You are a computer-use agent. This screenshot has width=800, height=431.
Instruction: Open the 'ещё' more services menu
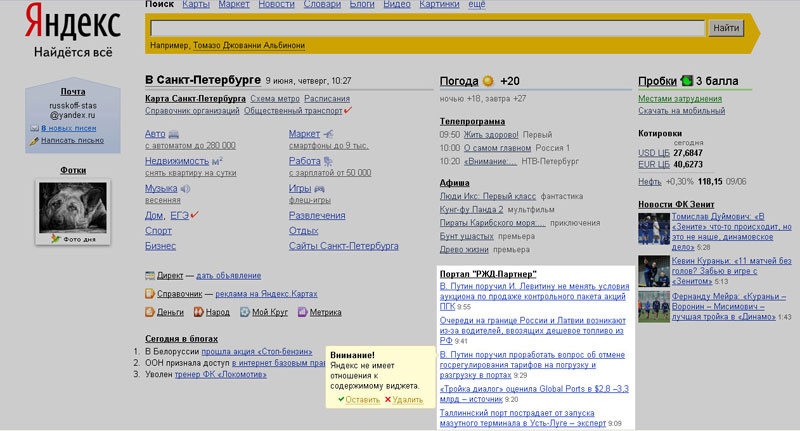[476, 5]
